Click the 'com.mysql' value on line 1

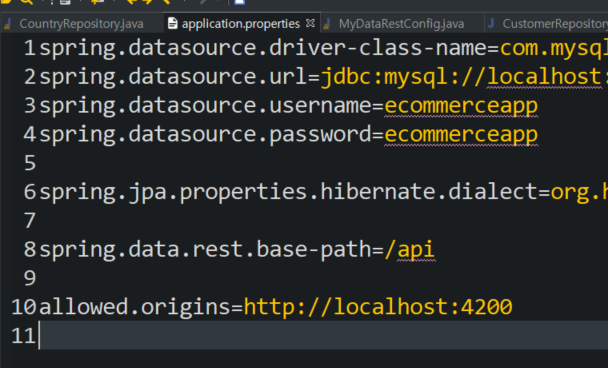[x=554, y=48]
